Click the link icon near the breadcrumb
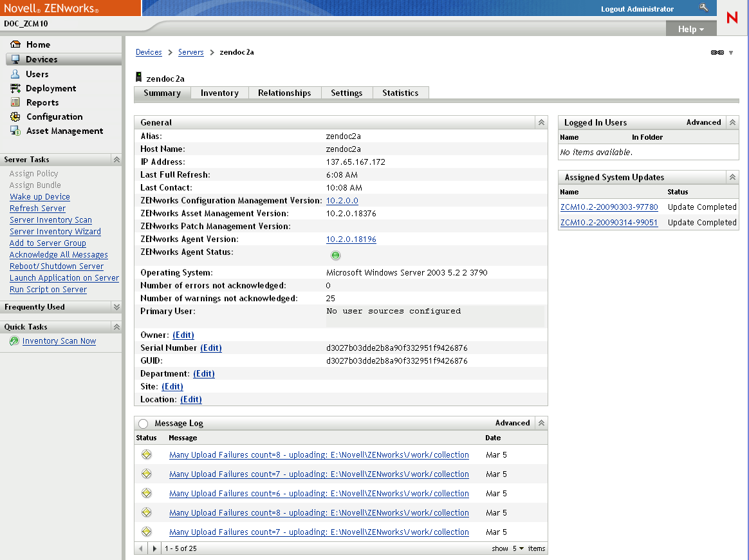This screenshot has width=749, height=560. [718, 52]
